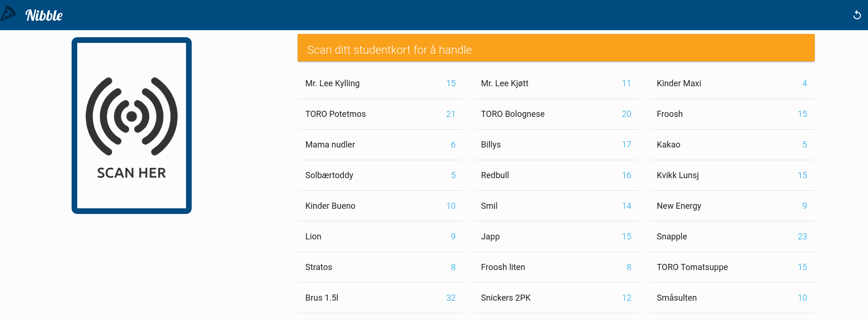The image size is (868, 320).
Task: Click the SCAN HER card scanner image
Action: coord(131,125)
